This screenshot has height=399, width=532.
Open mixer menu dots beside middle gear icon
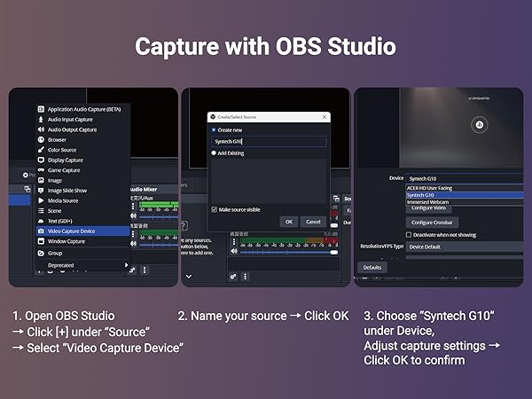tap(246, 277)
